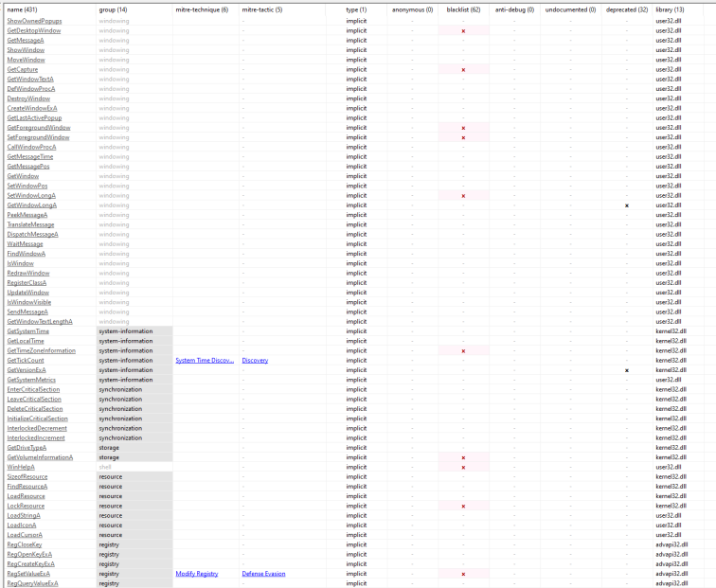Click the RegisterClassA import name
The image size is (716, 588).
pos(27,282)
